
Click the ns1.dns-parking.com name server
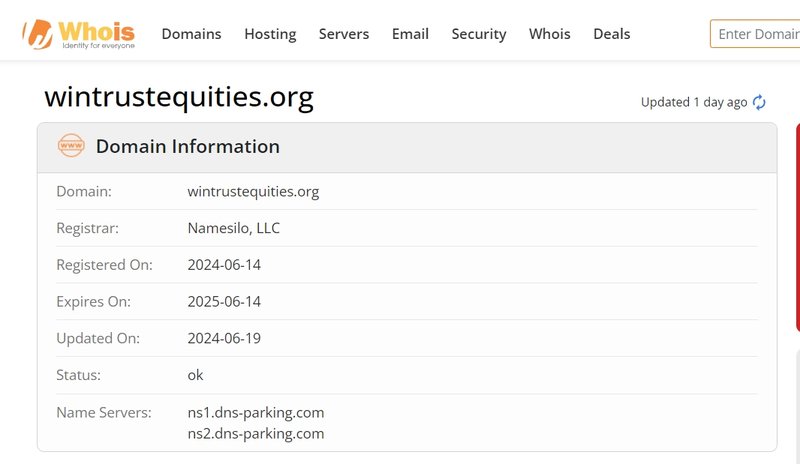point(256,412)
